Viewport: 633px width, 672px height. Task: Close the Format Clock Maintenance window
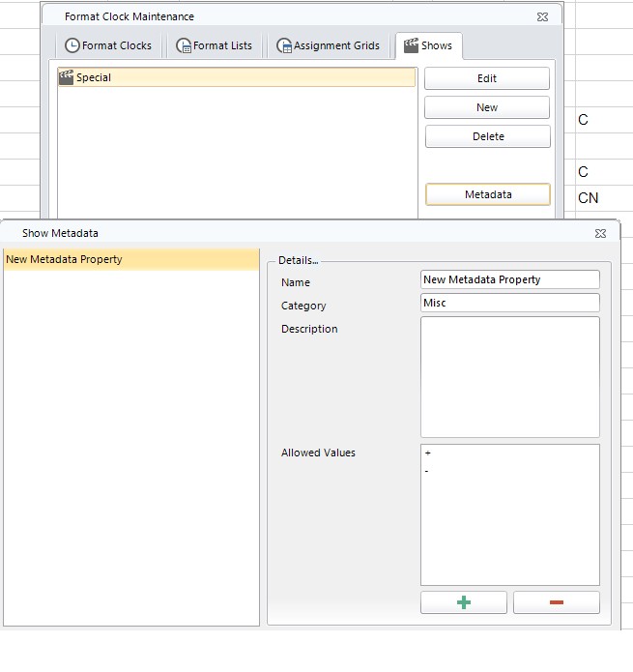542,16
